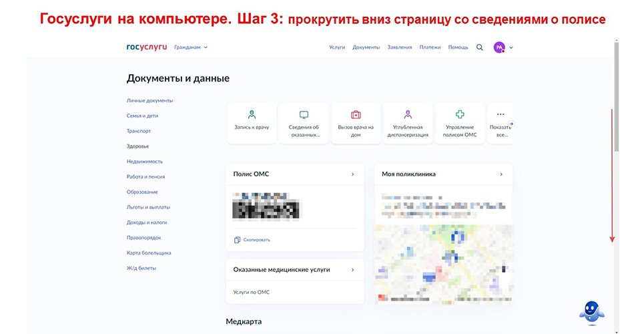644x334 pixels.
Task: Open the PA user avatar menu
Action: (499, 47)
